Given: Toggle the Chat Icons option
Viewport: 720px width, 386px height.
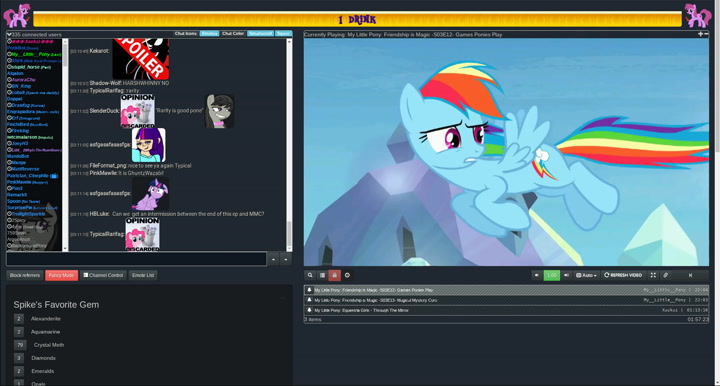Looking at the screenshot, I should point(186,34).
